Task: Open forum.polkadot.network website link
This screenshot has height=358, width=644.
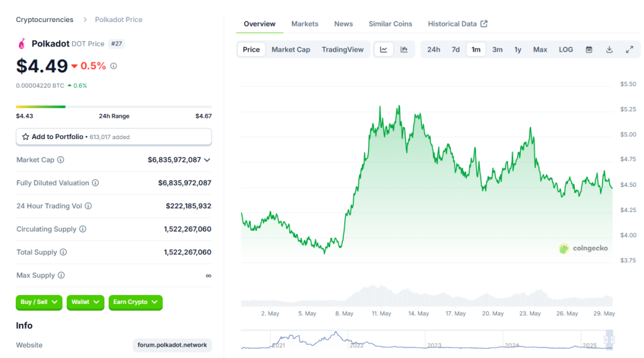Action: point(172,345)
